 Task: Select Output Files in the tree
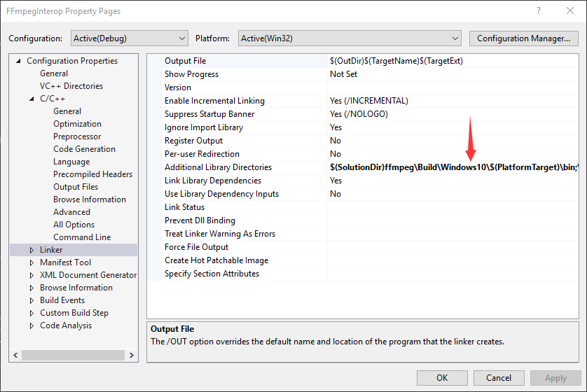[x=76, y=187]
